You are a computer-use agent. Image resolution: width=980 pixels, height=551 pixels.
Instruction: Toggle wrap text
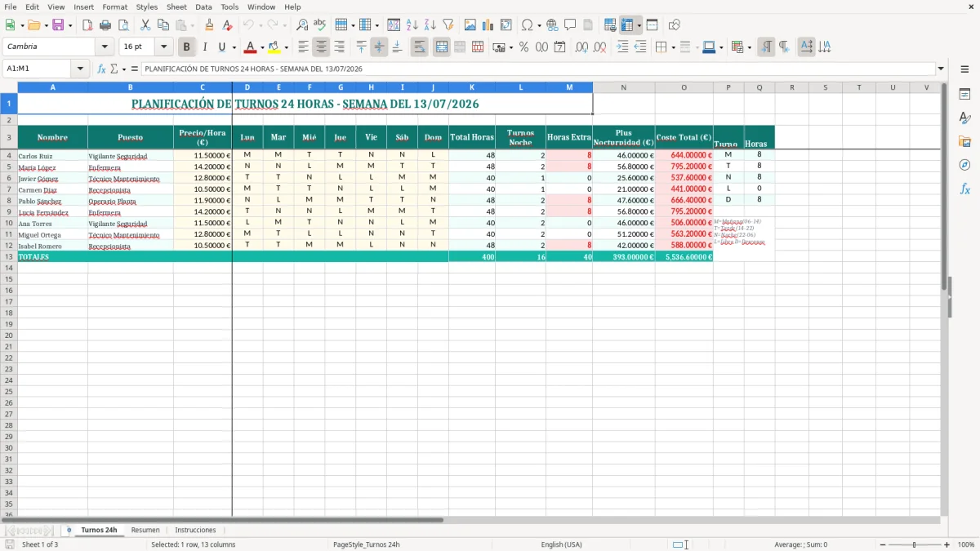(x=420, y=47)
